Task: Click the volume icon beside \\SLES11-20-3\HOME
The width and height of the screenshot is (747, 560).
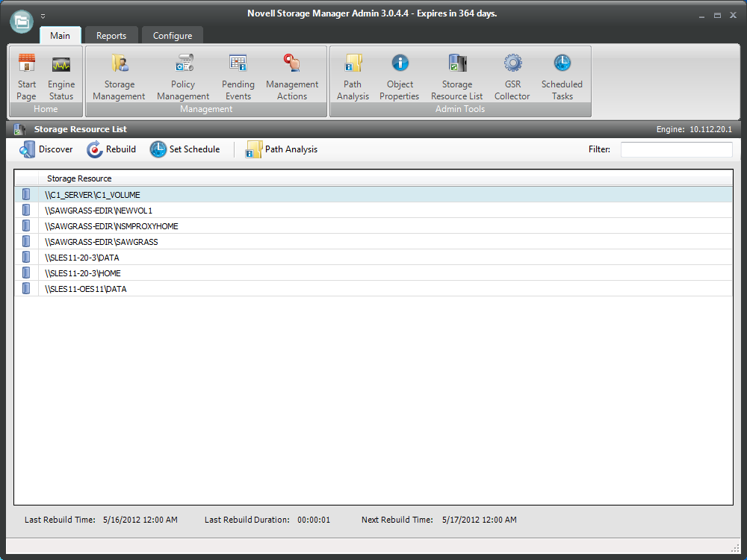Action: tap(26, 273)
